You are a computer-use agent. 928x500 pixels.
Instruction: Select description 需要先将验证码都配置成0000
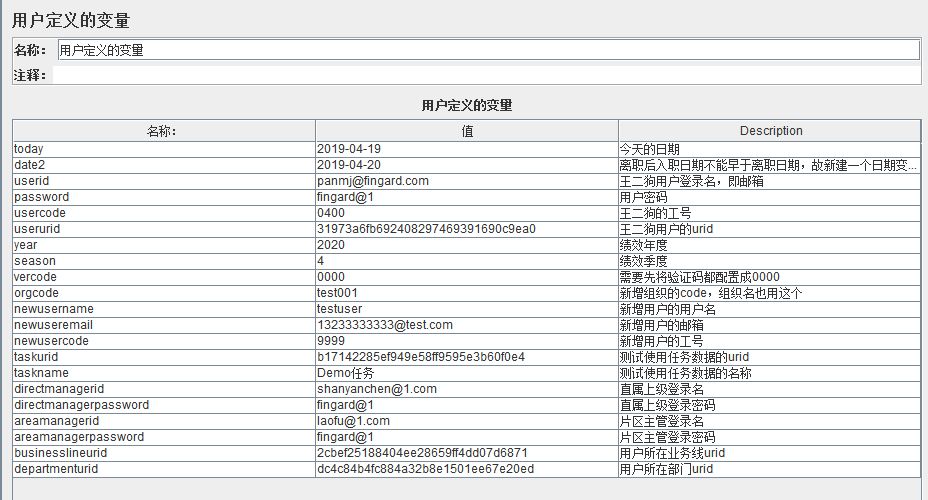tap(770, 277)
